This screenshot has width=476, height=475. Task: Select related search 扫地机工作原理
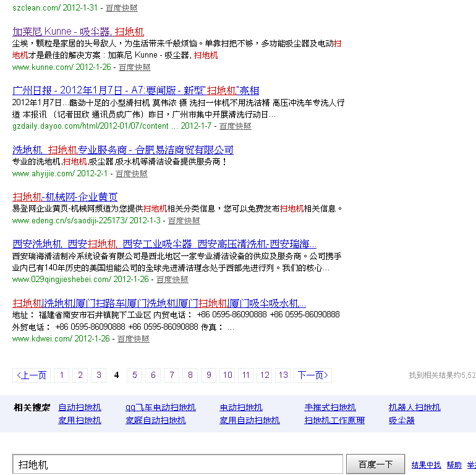334,421
